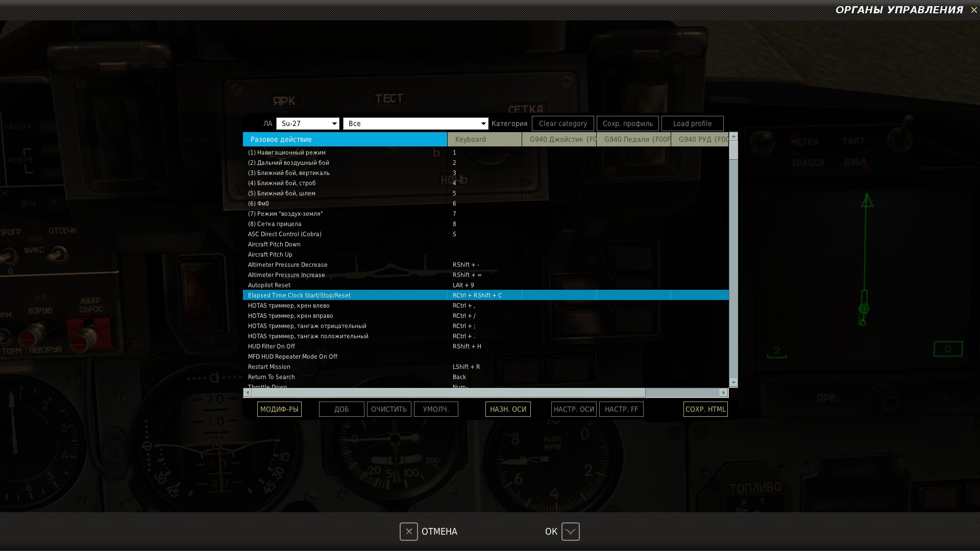The width and height of the screenshot is (980, 551).
Task: Select row (7) Режим "воздух-земля"
Action: pos(486,214)
